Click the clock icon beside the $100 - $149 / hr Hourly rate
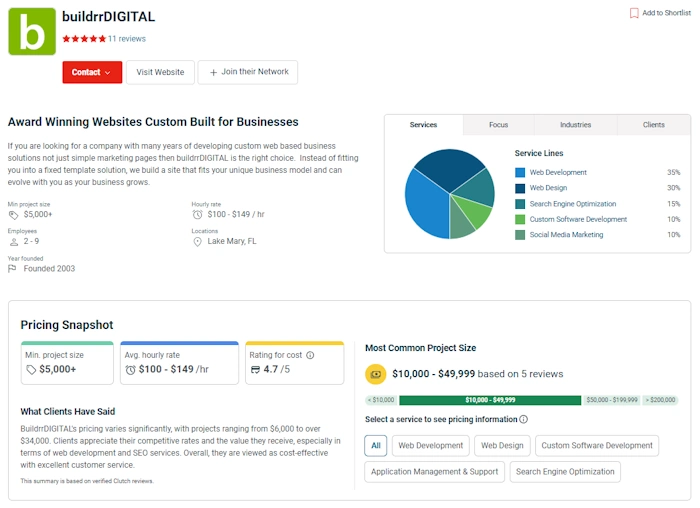Viewport: 700px width, 508px height. (197, 215)
